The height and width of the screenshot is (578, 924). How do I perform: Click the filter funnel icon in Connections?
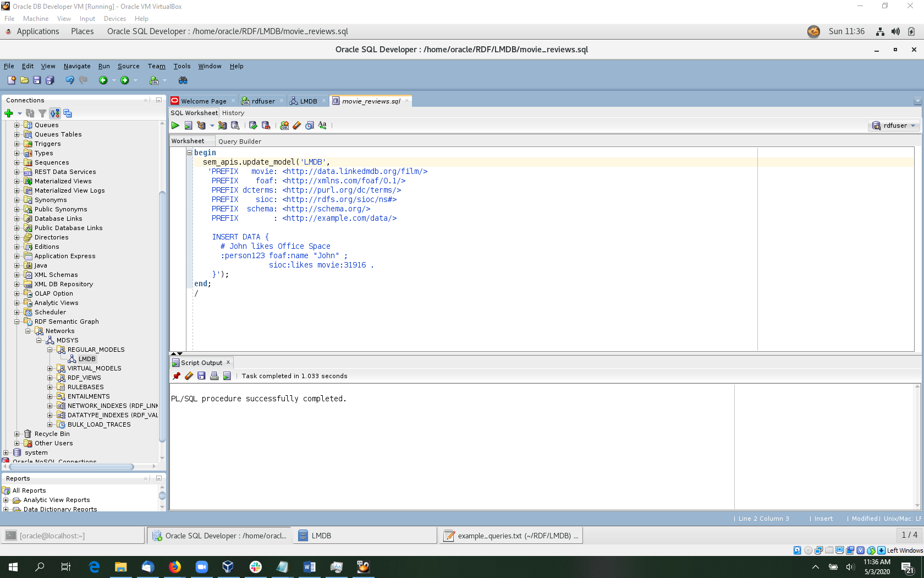coord(42,113)
